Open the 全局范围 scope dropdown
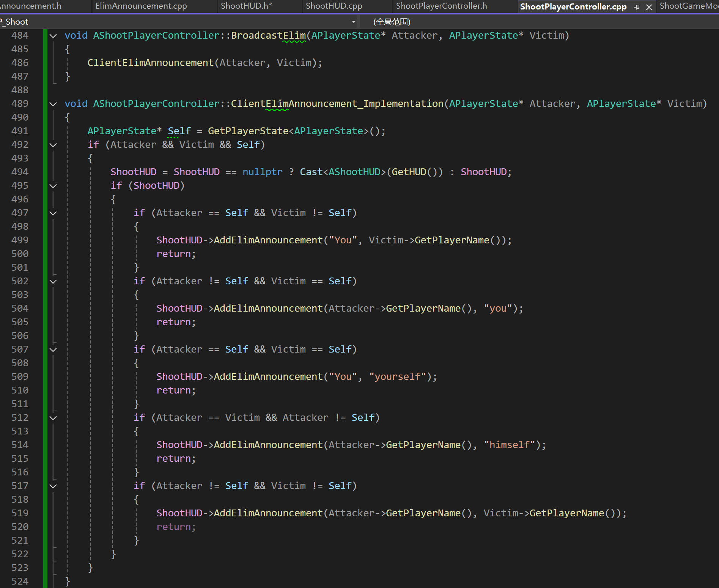 [x=539, y=22]
